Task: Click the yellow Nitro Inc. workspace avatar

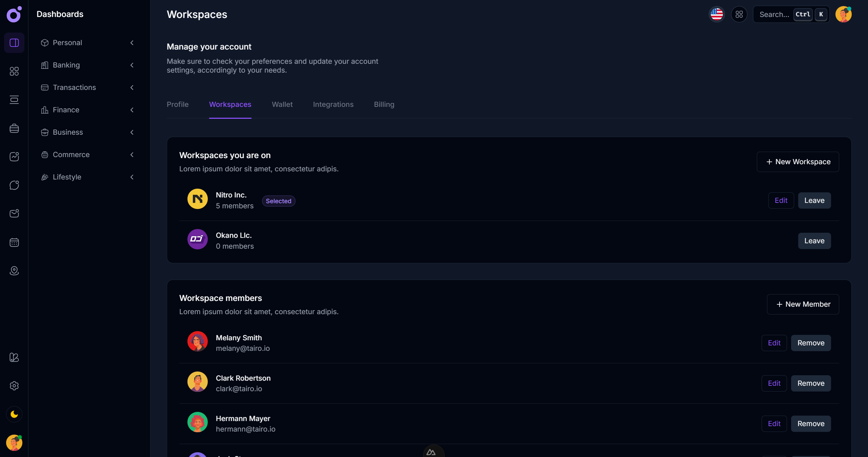Action: (x=197, y=199)
